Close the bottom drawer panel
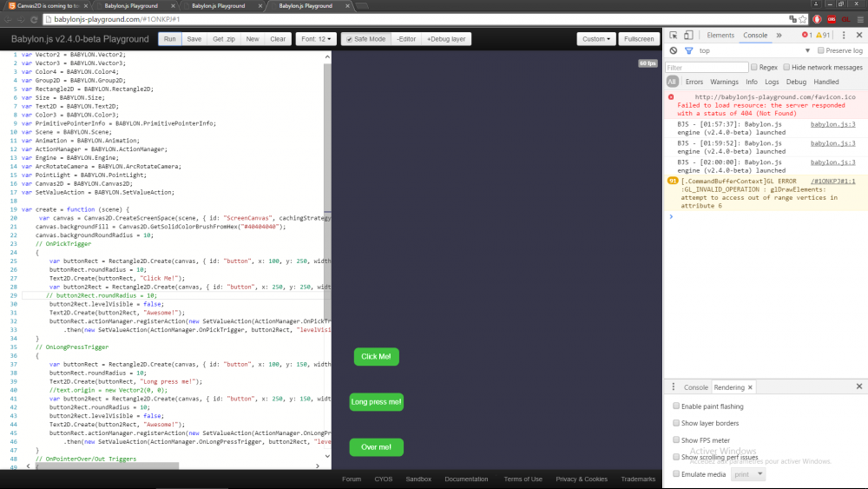The width and height of the screenshot is (868, 489). tap(859, 386)
